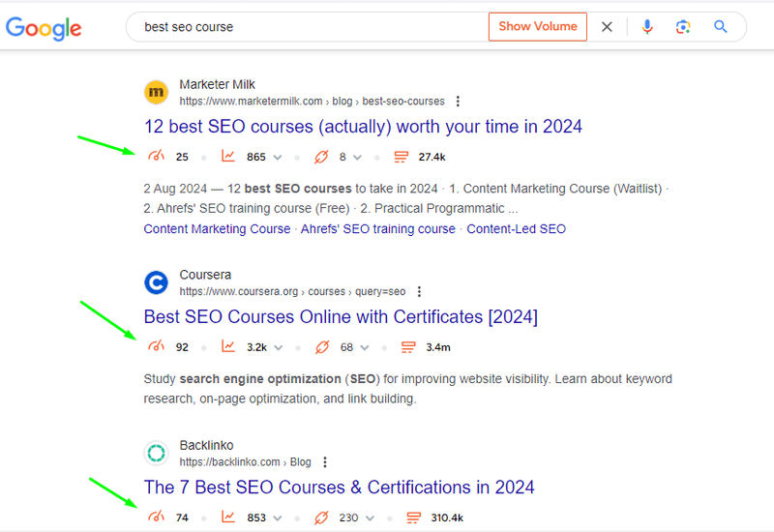
Task: Open the Content Marketing Course sitelink
Action: point(217,229)
